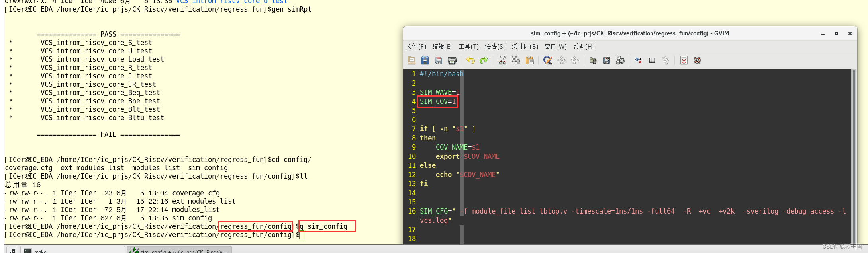Click the Save All floppy disks icon
The height and width of the screenshot is (253, 868).
[x=439, y=60]
